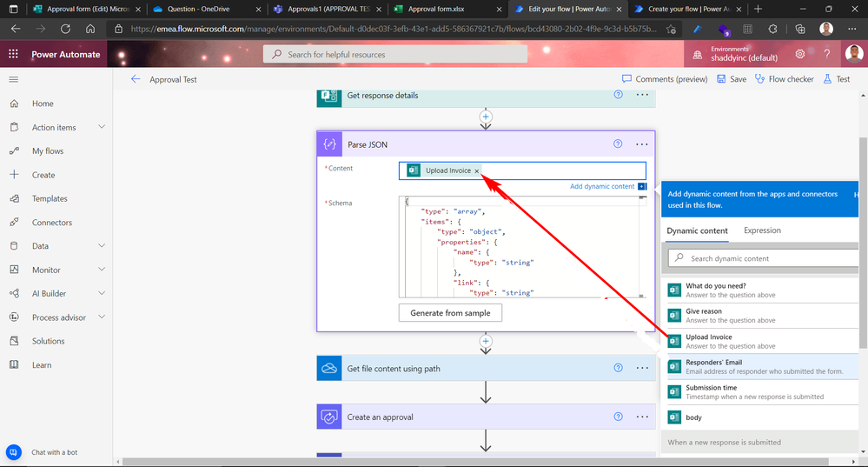Open Get file content using path options menu

coord(642,368)
